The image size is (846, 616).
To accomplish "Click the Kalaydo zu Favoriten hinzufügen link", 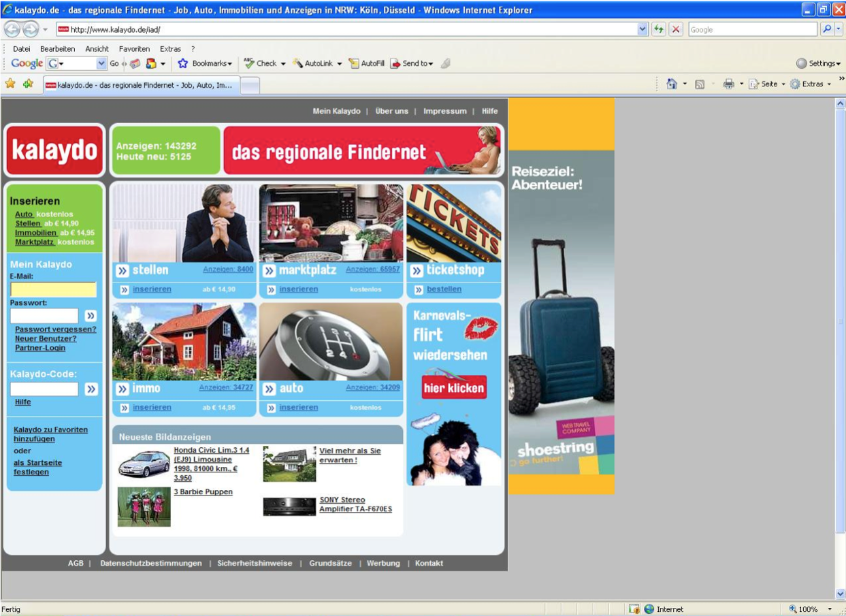I will tap(50, 434).
